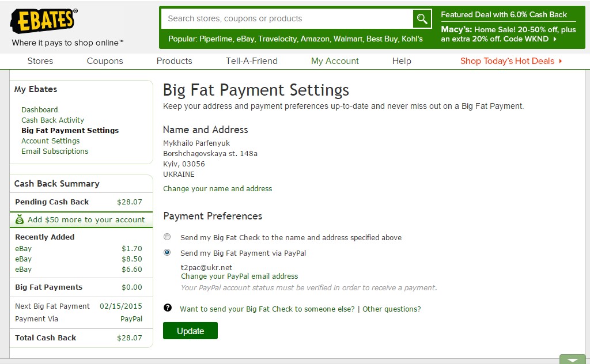Open the Products menu
590x364 pixels.
pyautogui.click(x=174, y=61)
